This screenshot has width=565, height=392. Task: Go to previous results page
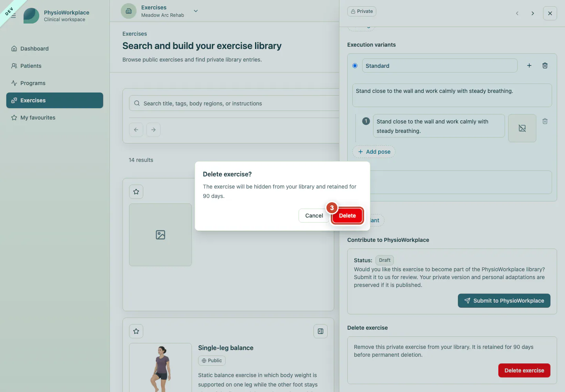(136, 130)
